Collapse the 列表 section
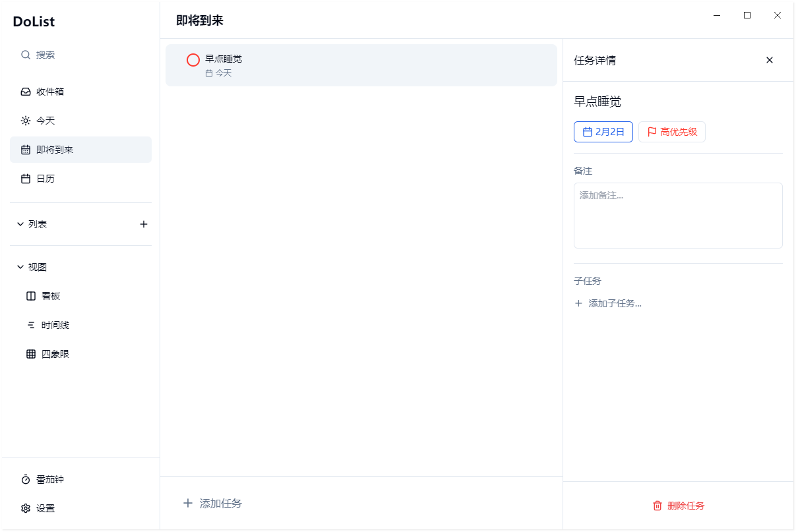 point(20,223)
